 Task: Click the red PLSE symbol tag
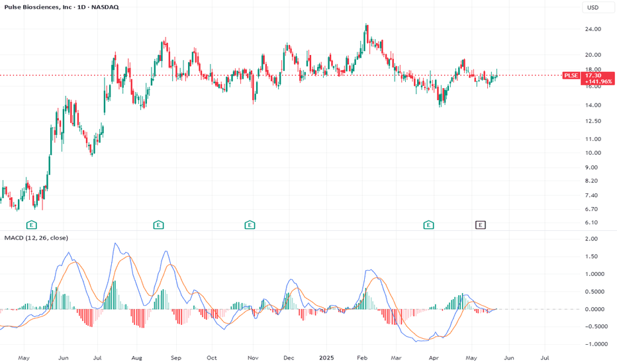pos(571,75)
